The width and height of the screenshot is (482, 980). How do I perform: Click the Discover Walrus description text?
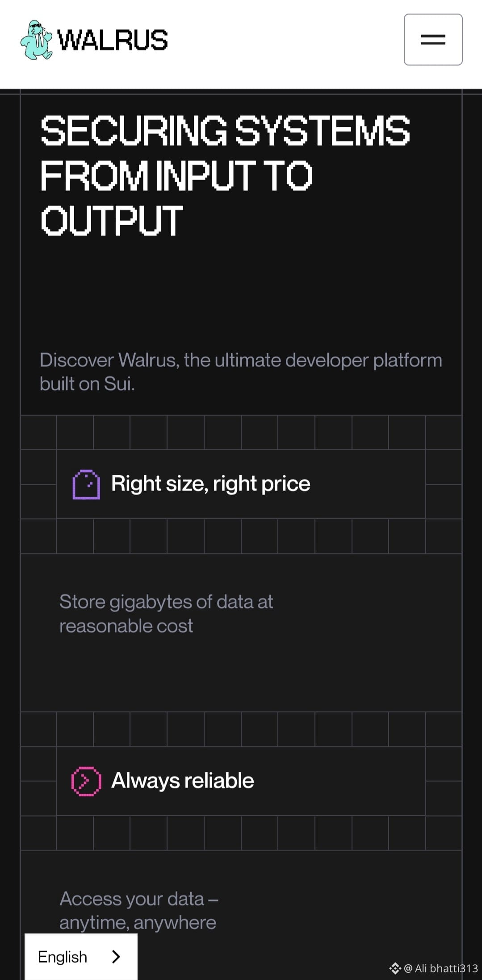(240, 371)
